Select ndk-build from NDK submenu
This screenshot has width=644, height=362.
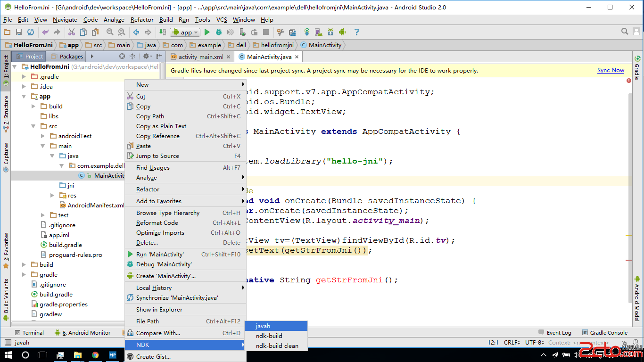(x=276, y=336)
